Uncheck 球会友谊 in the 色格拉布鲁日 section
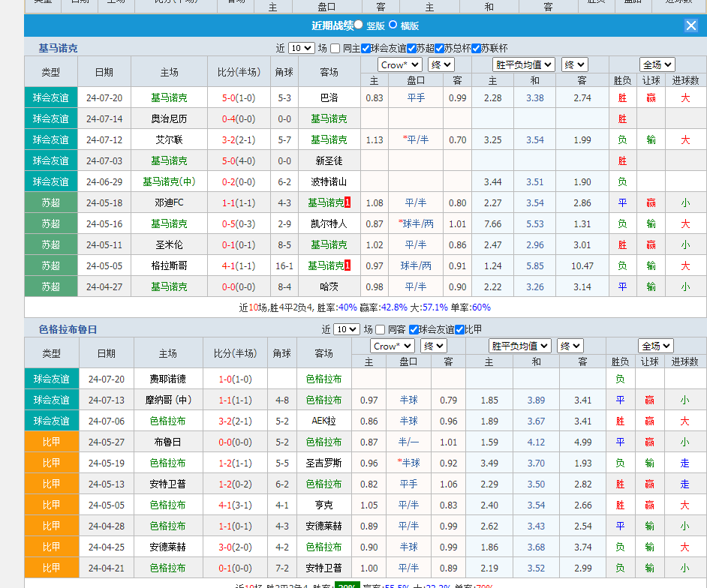The width and height of the screenshot is (707, 588). click(x=414, y=329)
